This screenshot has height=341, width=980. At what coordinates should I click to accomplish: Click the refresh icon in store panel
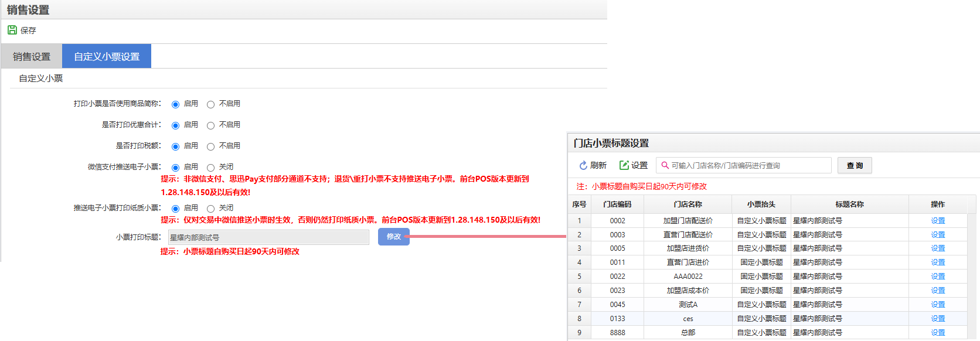pyautogui.click(x=583, y=166)
